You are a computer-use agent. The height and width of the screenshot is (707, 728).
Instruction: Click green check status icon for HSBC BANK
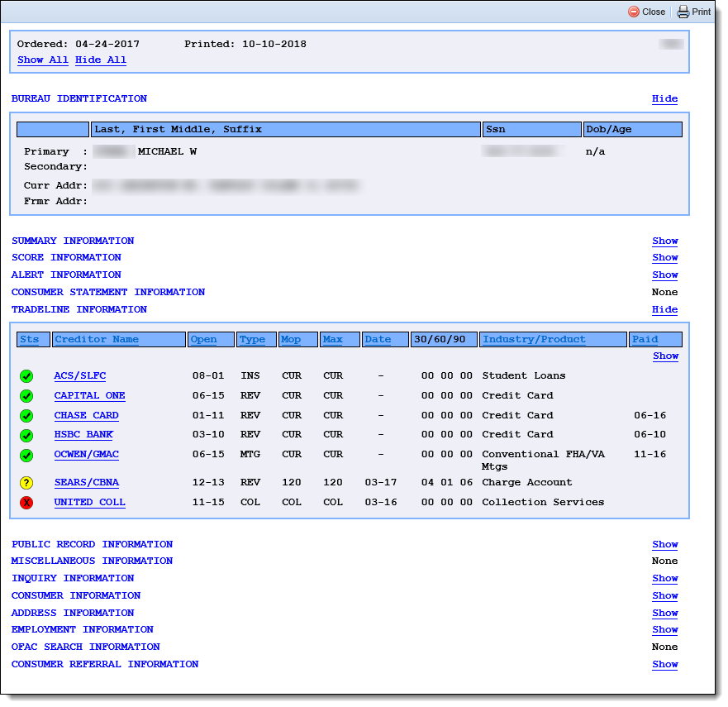[x=26, y=435]
